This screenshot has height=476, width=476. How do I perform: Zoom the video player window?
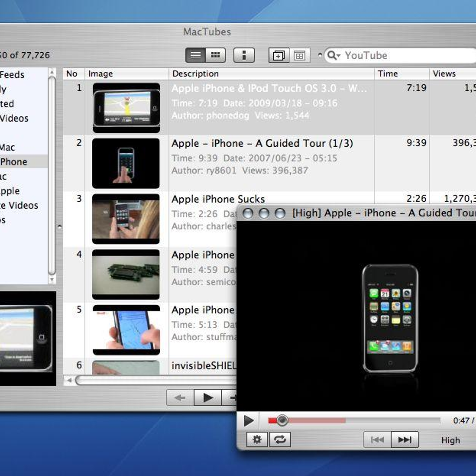[x=280, y=213]
